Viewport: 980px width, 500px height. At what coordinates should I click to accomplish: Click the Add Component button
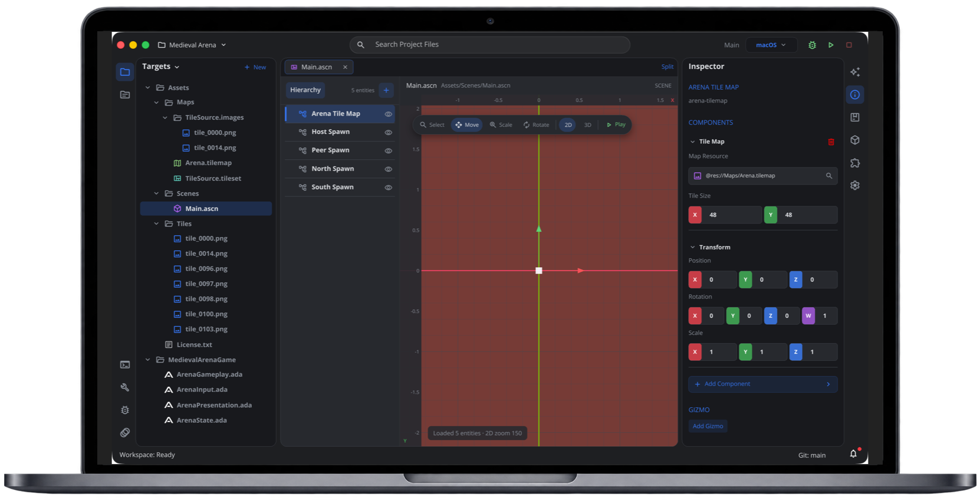(762, 384)
